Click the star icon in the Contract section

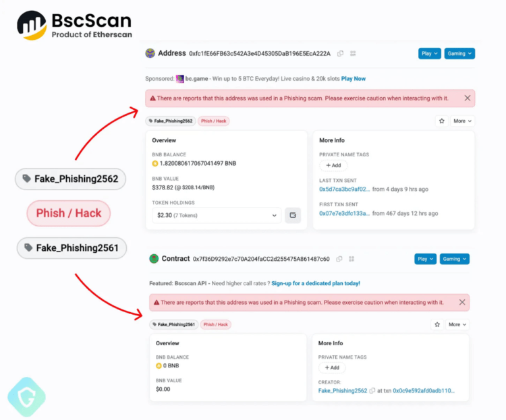point(437,324)
